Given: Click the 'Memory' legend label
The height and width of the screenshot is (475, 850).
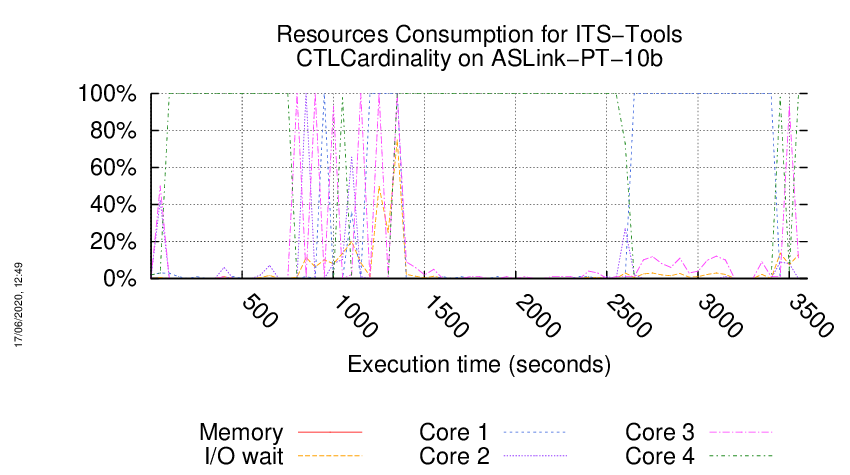Looking at the screenshot, I should pos(241,432).
